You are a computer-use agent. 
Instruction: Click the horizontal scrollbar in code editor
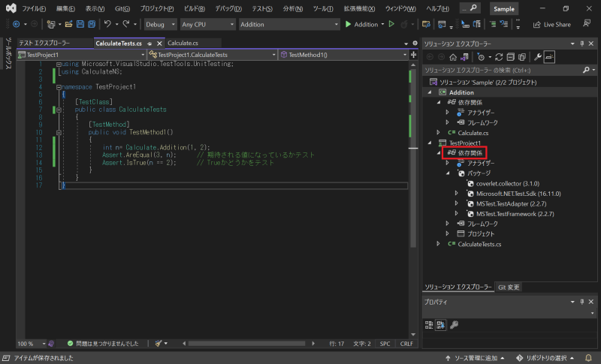point(249,343)
